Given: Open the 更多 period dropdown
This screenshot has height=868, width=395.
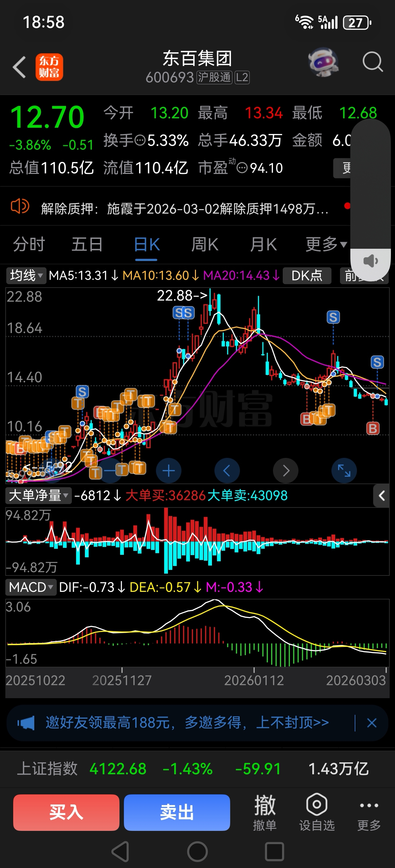Looking at the screenshot, I should (326, 244).
